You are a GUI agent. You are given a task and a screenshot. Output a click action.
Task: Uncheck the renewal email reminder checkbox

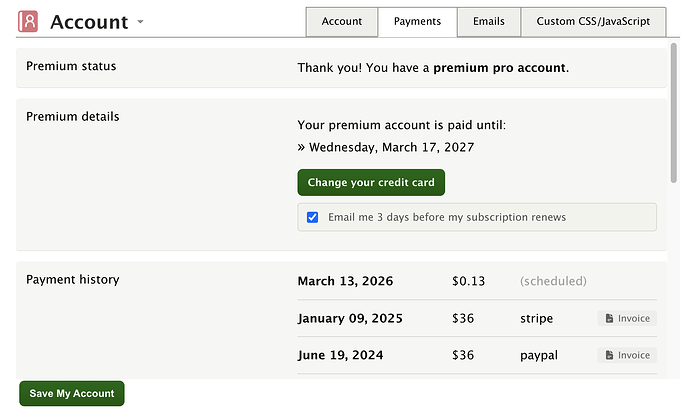pyautogui.click(x=313, y=217)
